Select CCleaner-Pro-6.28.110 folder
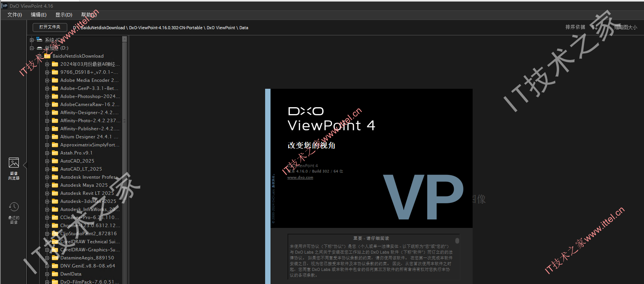The image size is (644, 284). 90,218
